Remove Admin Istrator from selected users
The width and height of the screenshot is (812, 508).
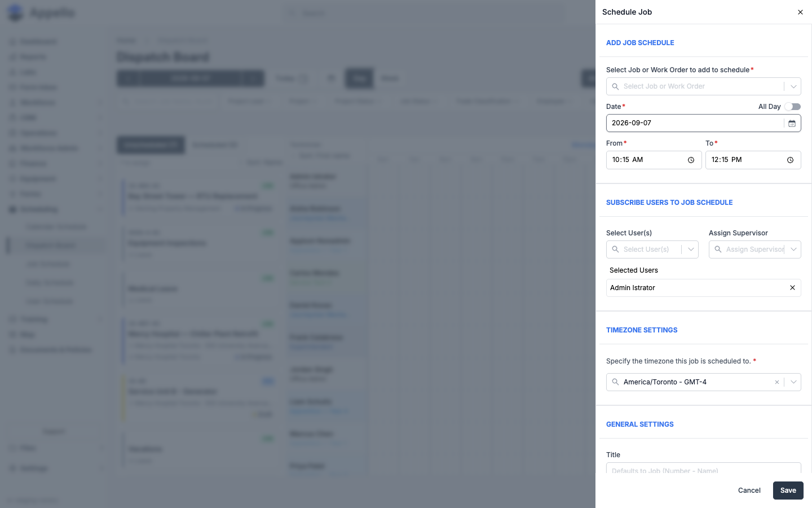point(792,288)
